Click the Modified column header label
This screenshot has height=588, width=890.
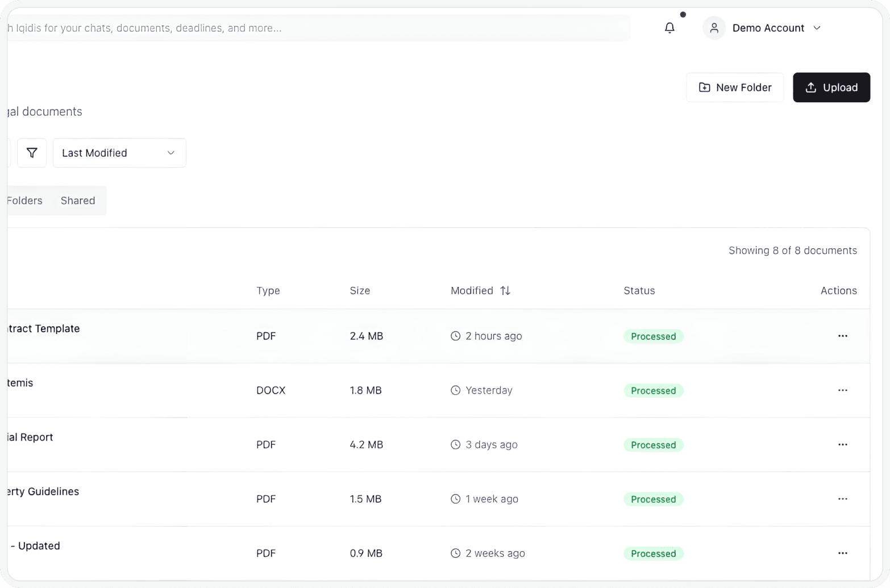tap(472, 290)
